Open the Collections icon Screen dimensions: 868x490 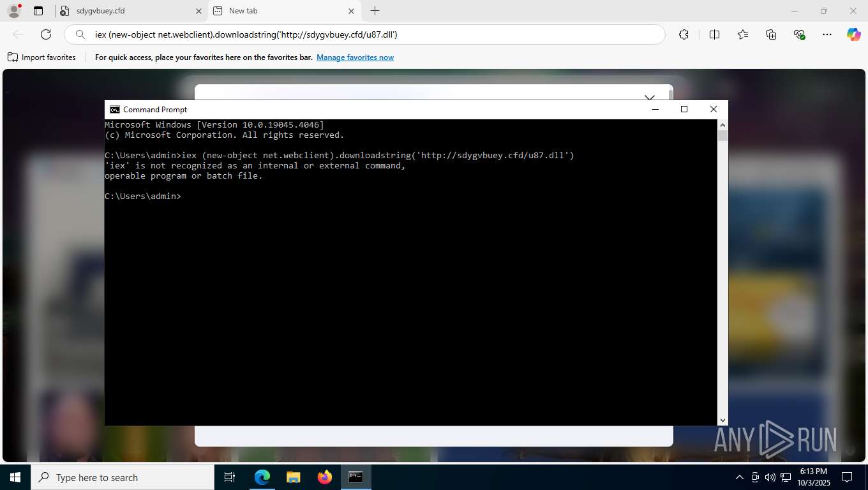771,34
